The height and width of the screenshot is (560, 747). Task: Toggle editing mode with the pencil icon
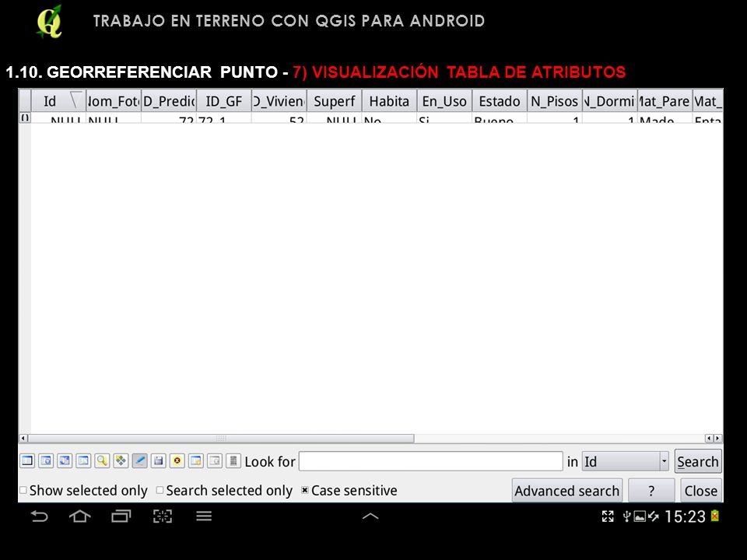coord(139,461)
